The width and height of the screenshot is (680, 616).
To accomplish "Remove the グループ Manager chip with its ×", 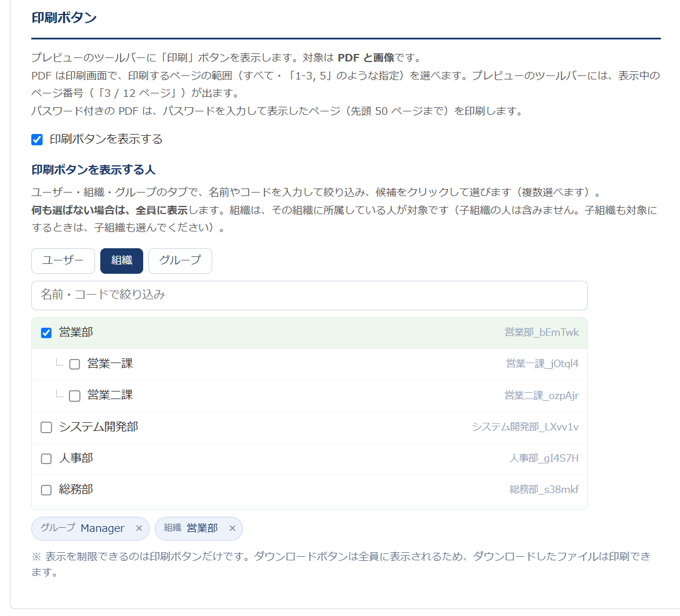I will [139, 528].
